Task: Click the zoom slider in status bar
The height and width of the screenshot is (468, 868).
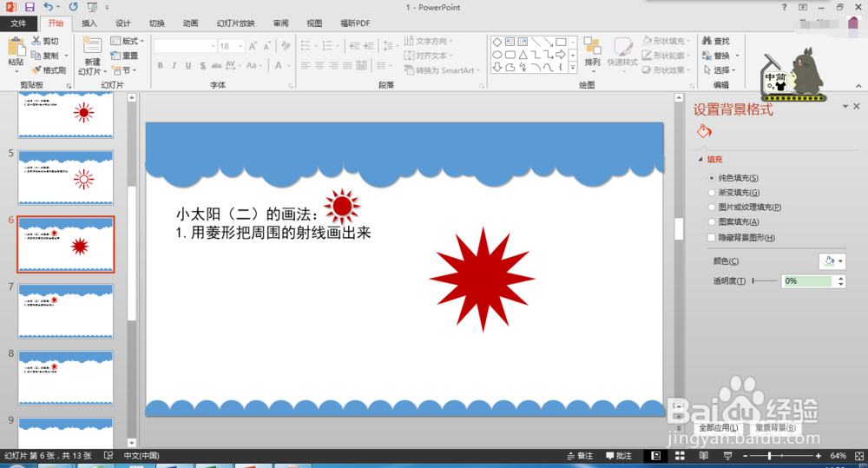Action: [x=781, y=456]
